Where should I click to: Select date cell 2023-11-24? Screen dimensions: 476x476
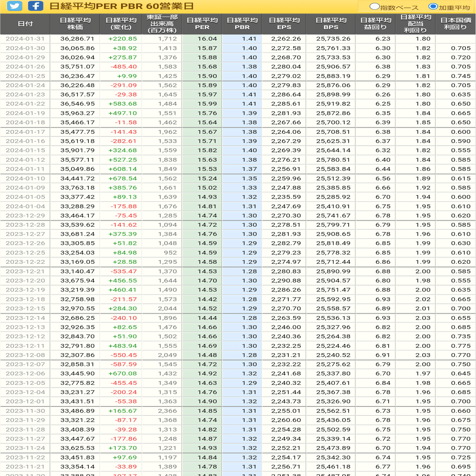(x=25, y=448)
